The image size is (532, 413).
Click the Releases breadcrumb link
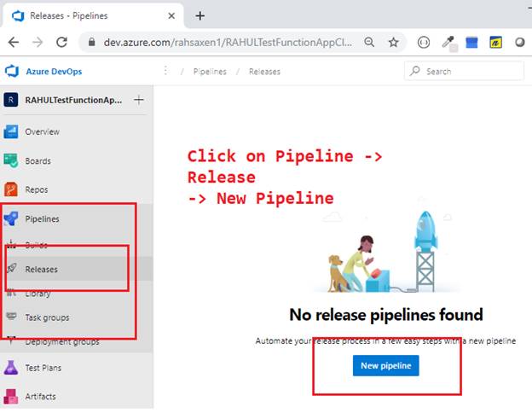point(264,72)
